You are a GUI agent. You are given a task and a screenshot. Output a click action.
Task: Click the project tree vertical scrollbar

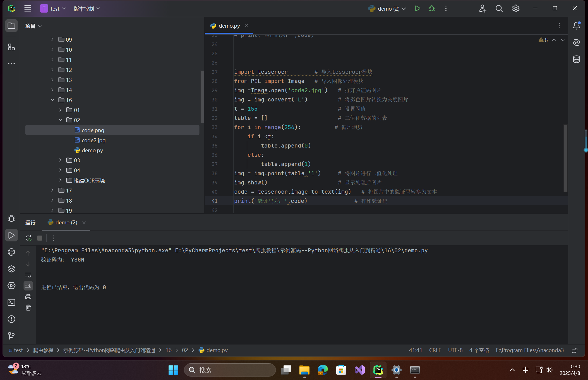point(202,96)
